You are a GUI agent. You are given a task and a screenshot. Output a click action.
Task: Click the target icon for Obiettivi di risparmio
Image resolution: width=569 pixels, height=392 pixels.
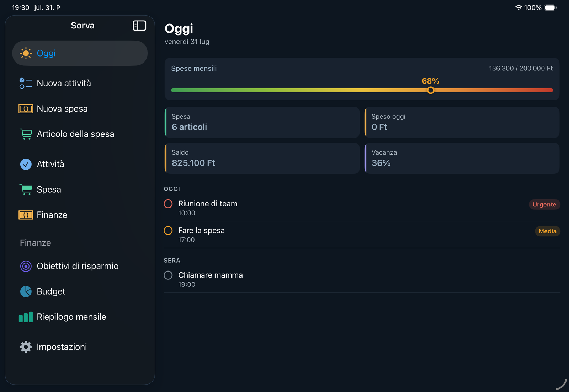coord(26,266)
